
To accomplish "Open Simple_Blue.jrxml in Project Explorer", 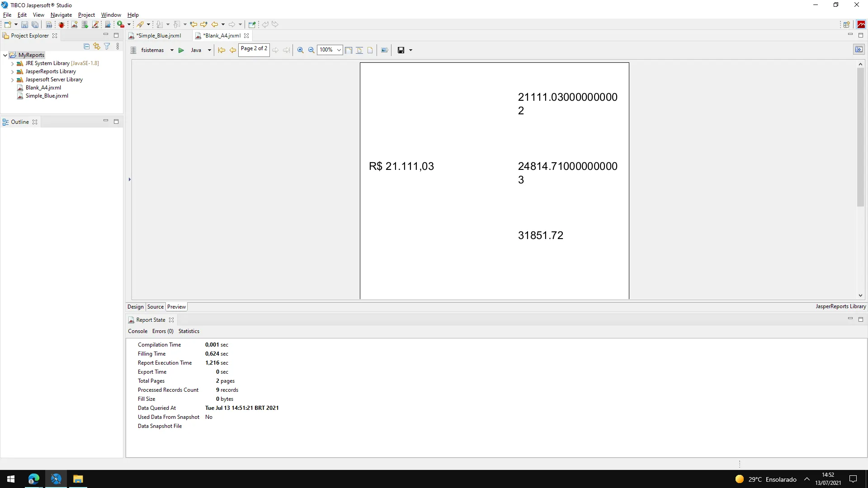I will [x=47, y=96].
